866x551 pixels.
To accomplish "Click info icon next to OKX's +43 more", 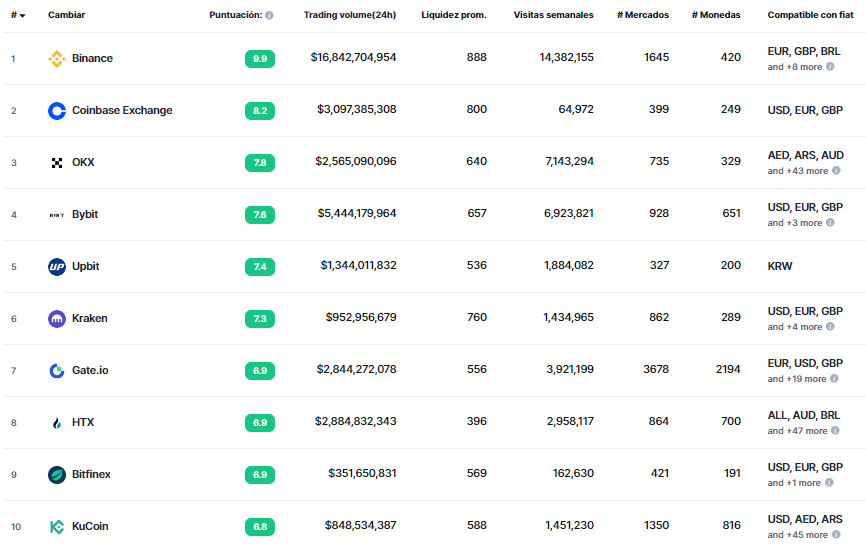I will (x=836, y=171).
